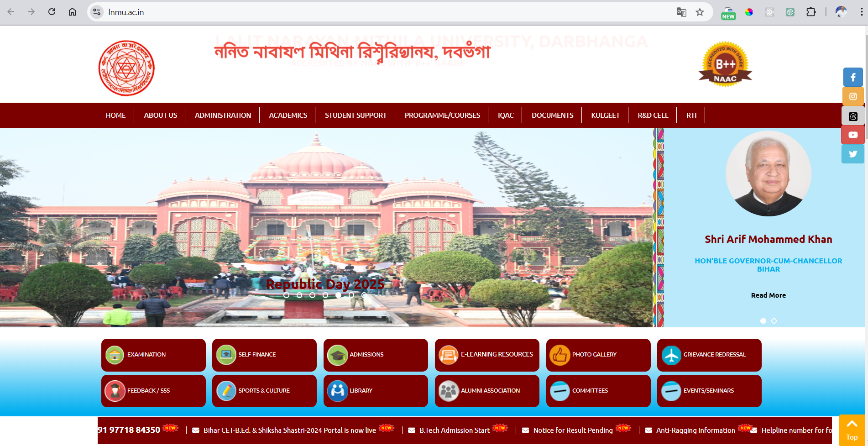This screenshot has height=446, width=868.
Task: Open the Instagram social sidebar icon
Action: coord(852,96)
